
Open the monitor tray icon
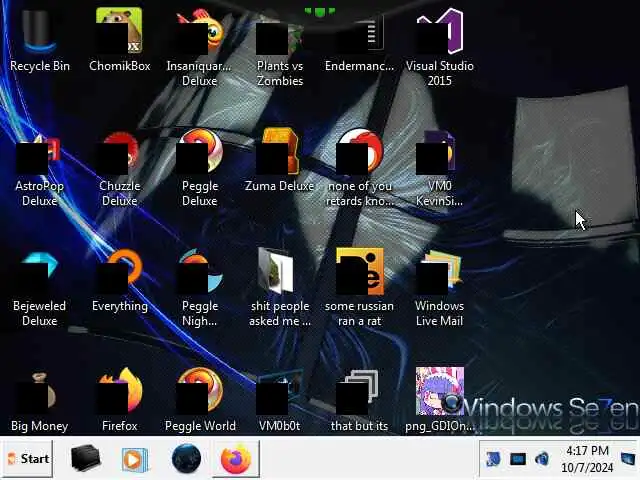518,459
